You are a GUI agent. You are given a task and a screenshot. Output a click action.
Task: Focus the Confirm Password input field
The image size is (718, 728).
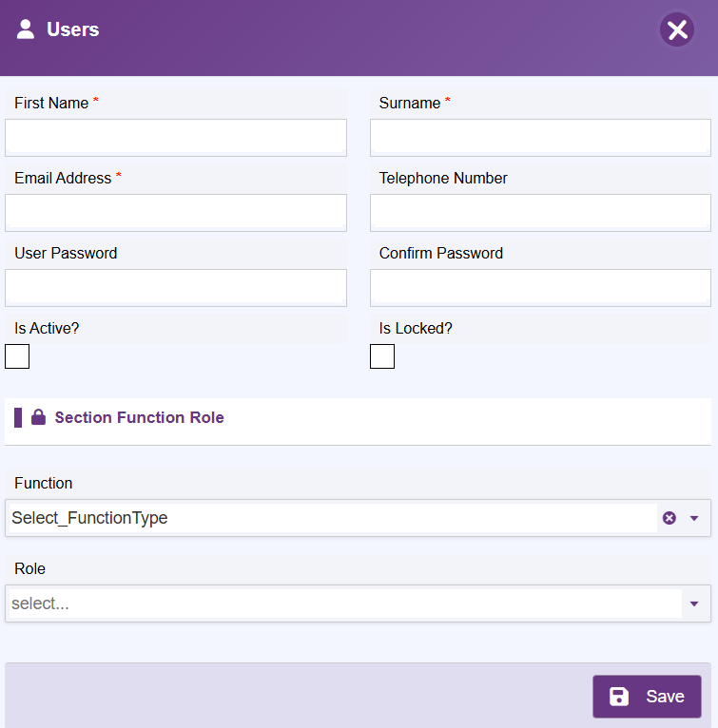tap(540, 287)
